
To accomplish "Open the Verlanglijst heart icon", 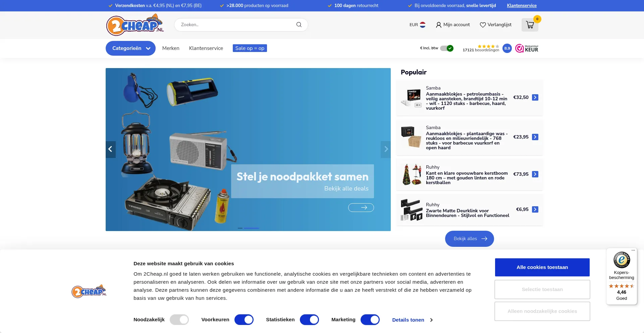I will [x=483, y=24].
